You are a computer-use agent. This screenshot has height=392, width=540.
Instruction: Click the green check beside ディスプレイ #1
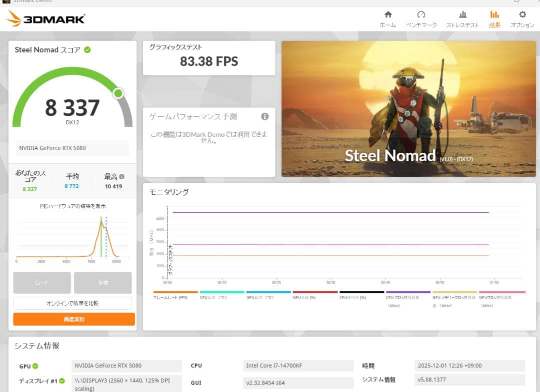[61, 380]
